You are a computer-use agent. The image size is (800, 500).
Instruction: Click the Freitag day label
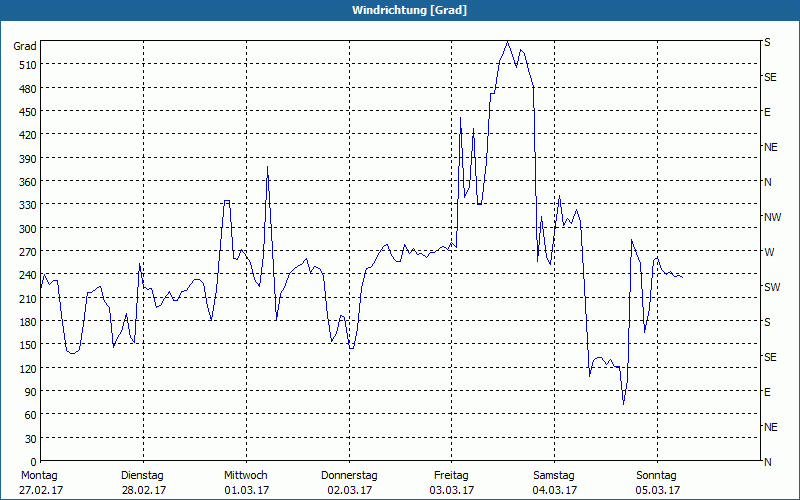click(x=451, y=476)
